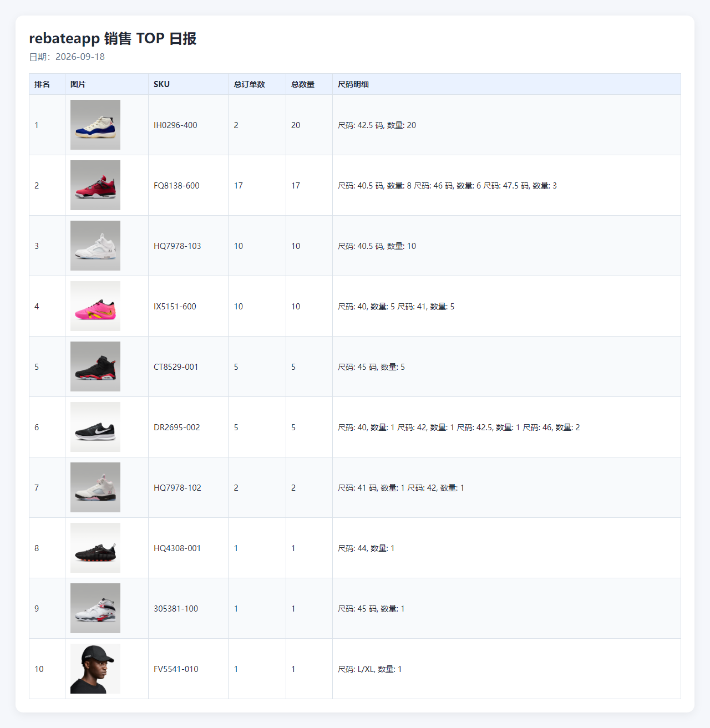Image resolution: width=710 pixels, height=728 pixels.
Task: Click the blue and cream sneaker thumbnail
Action: coord(95,125)
